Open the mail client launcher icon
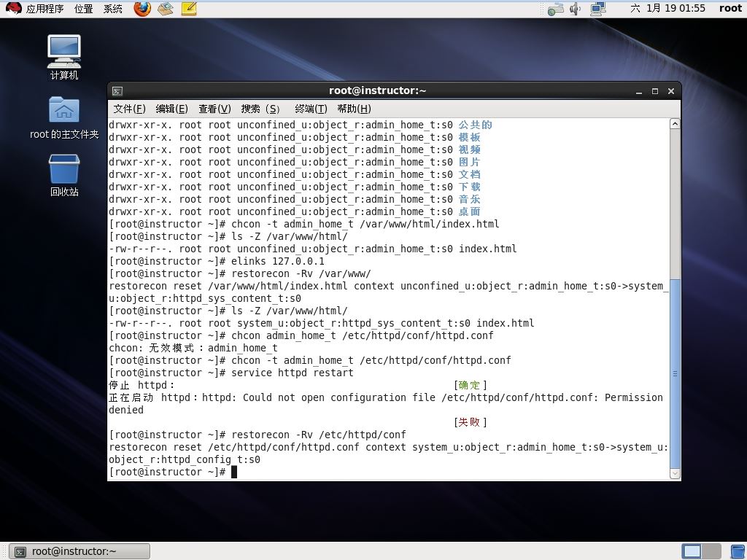This screenshot has width=747, height=560. tap(166, 8)
